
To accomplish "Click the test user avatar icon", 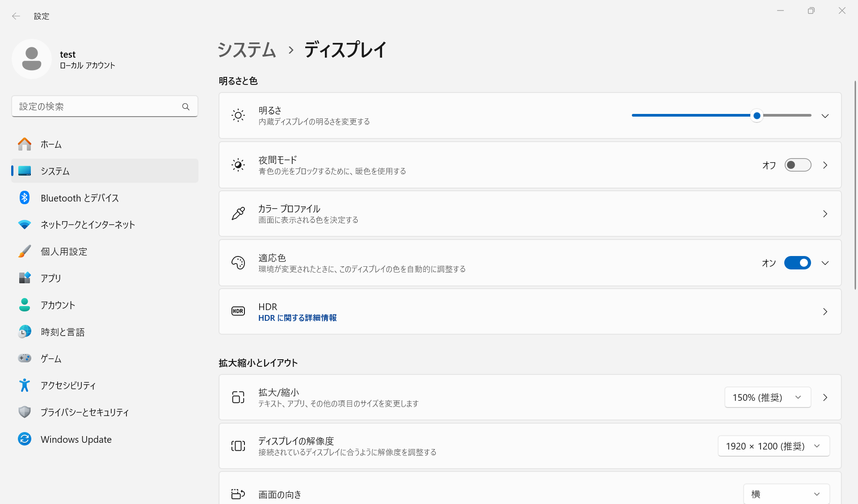I will pos(32,59).
